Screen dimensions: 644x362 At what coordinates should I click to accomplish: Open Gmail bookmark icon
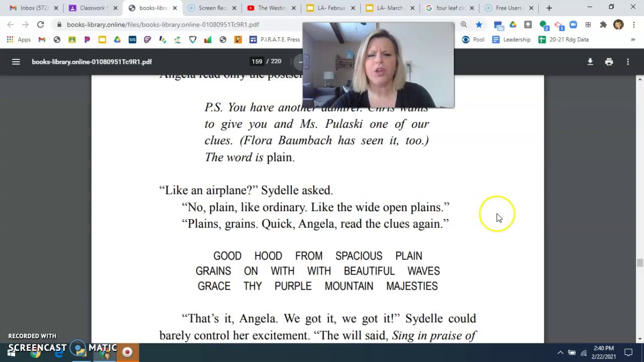pyautogui.click(x=42, y=40)
